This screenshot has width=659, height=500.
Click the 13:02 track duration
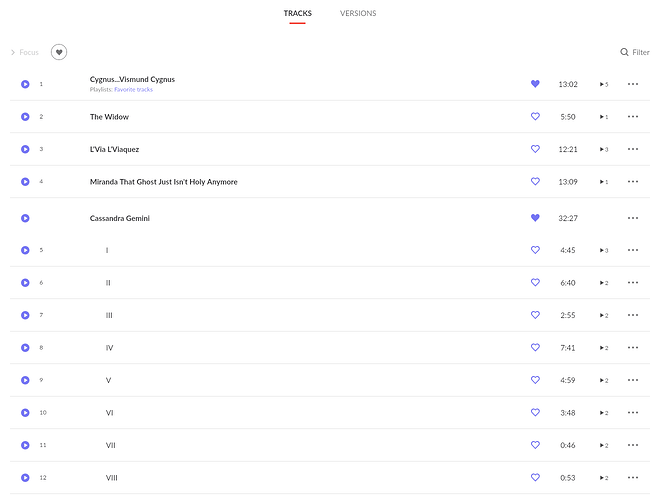click(568, 84)
